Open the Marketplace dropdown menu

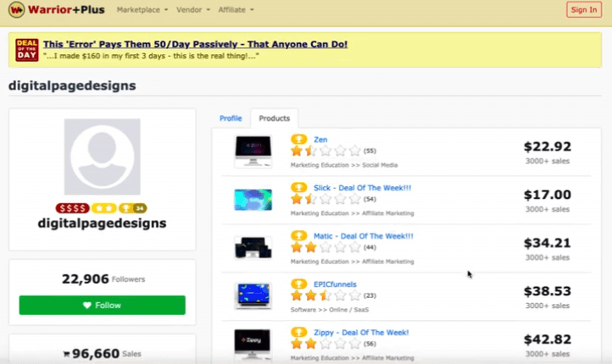pos(142,10)
